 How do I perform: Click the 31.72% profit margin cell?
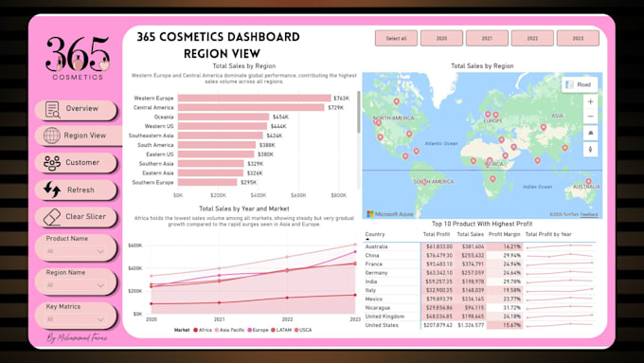coord(512,308)
